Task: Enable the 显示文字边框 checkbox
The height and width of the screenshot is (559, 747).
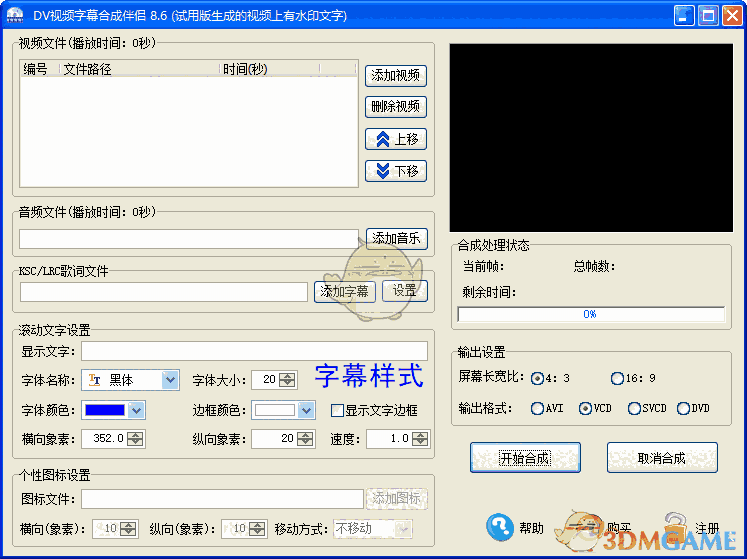Action: (x=337, y=410)
